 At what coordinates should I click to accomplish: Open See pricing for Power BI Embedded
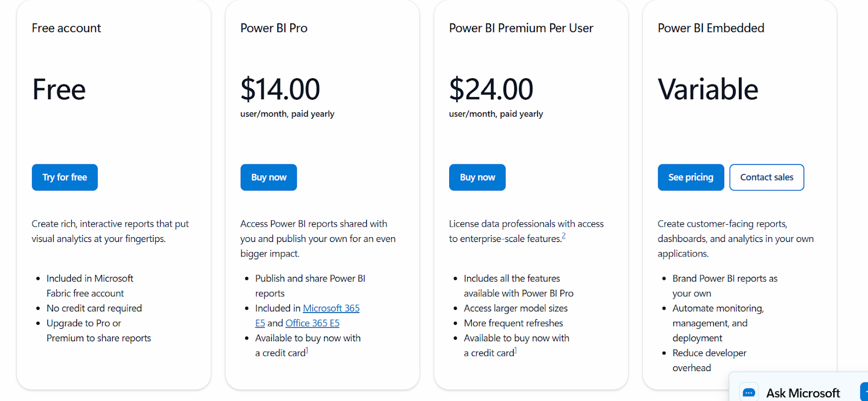(691, 177)
